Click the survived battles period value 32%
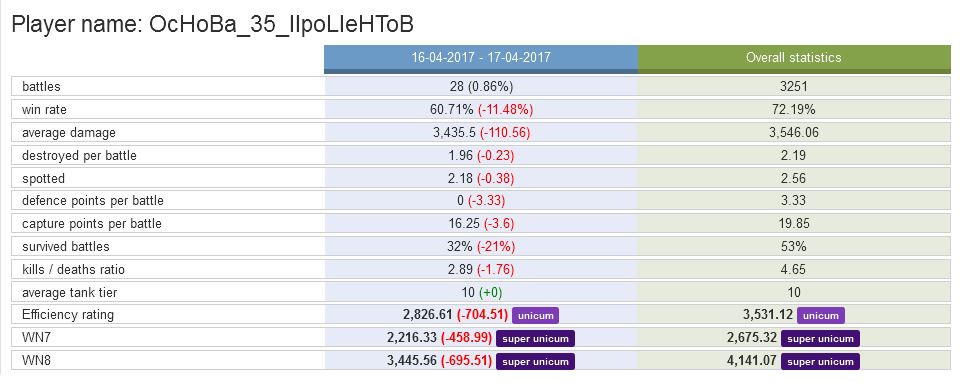The width and height of the screenshot is (975, 386). 460,246
